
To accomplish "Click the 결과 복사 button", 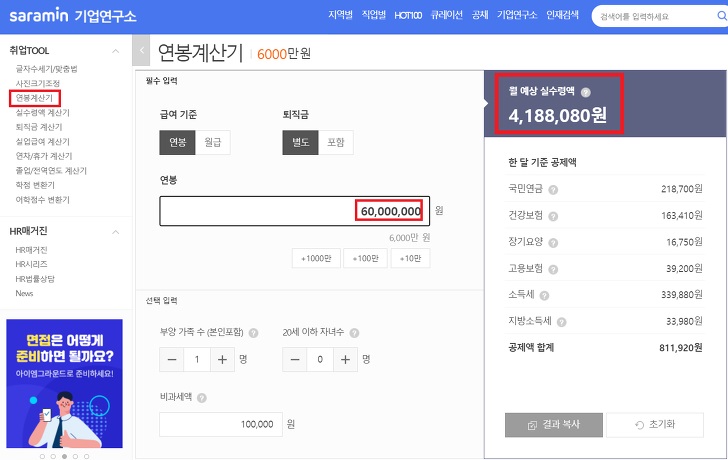I will click(554, 425).
